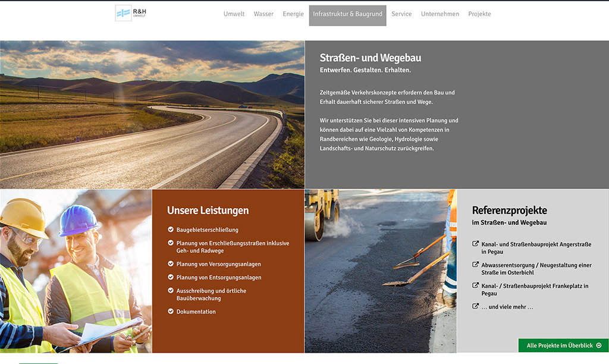Screen dimensions: 609x364
Task: Open Kanal- / Straßenbauprojekt Frankeplatz in Pegau link
Action: [535, 290]
